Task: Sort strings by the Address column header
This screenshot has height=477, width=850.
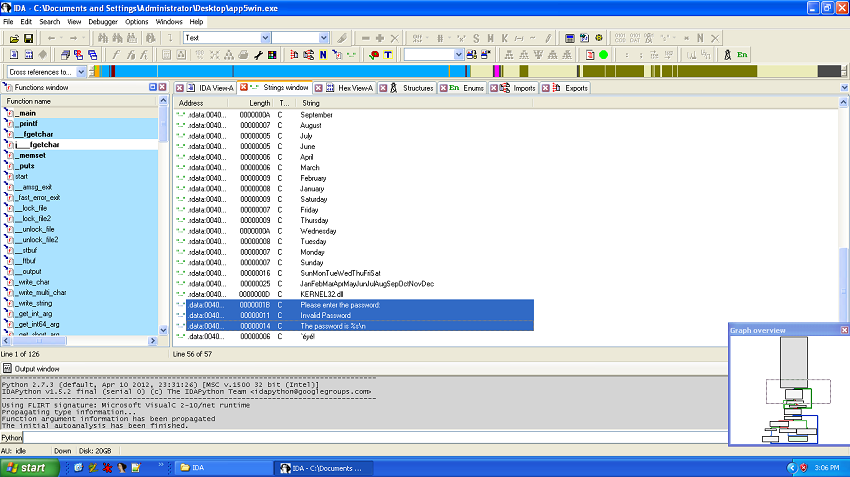Action: (x=201, y=103)
